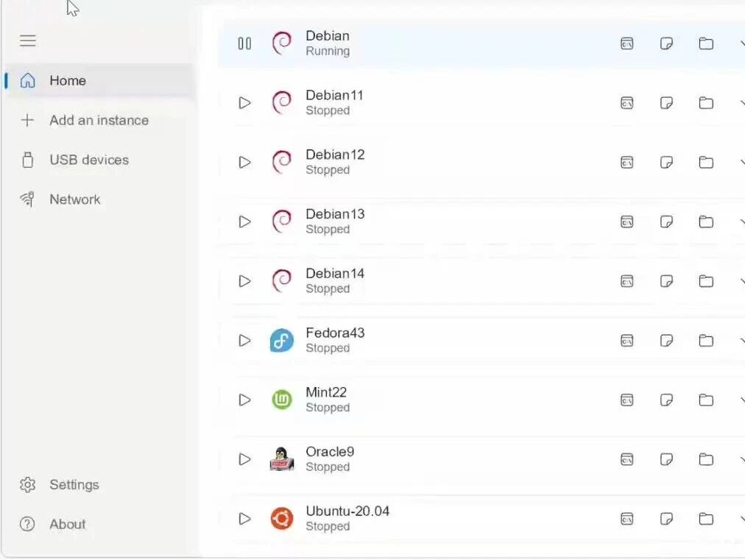
Task: Click the Debian swirl logo of Debian12
Action: (x=282, y=163)
